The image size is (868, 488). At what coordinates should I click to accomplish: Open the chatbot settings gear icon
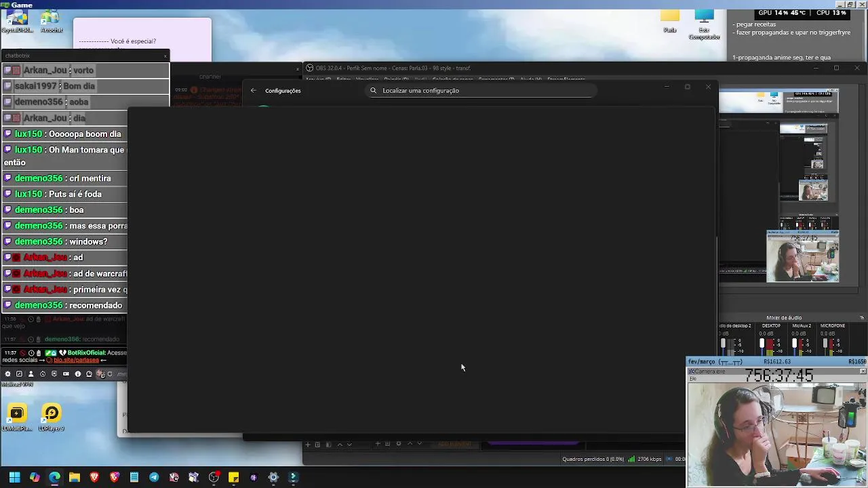click(7, 374)
